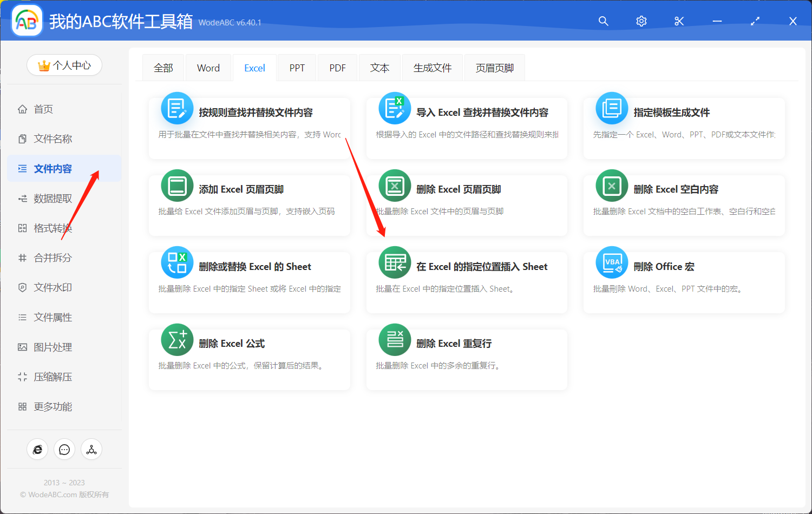Switch to the Word tab
The width and height of the screenshot is (812, 514).
click(x=208, y=67)
